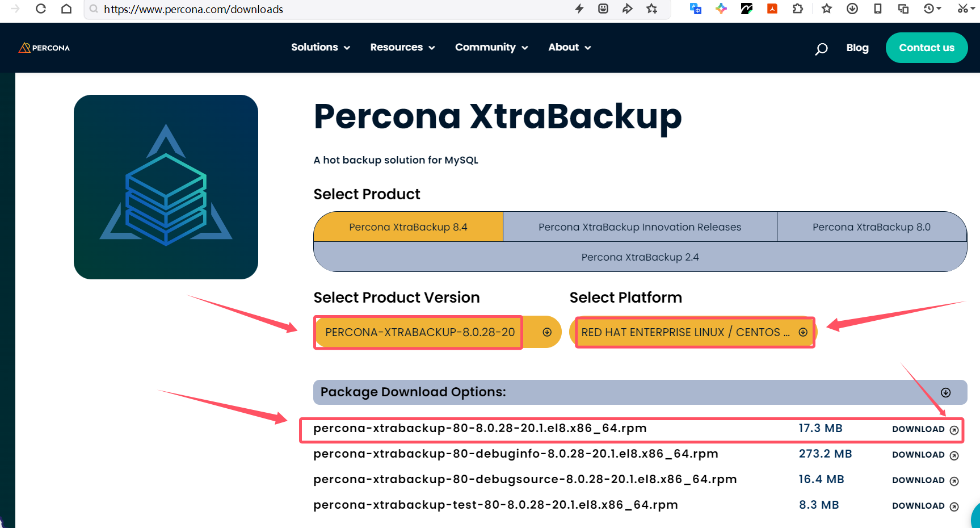Screen dimensions: 980x528
Task: Expand the Community menu
Action: click(491, 47)
